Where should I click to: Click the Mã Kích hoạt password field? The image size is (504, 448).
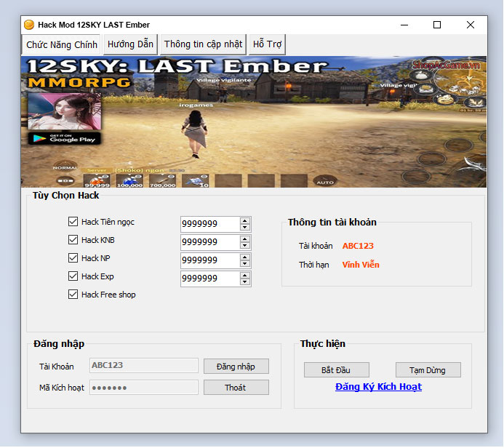point(144,388)
